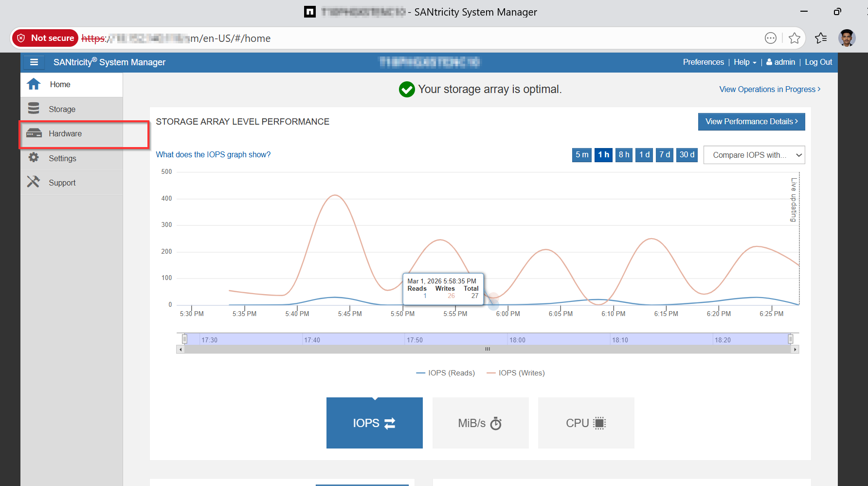Click the Home house icon in sidebar
Viewport: 868px width, 486px height.
34,84
